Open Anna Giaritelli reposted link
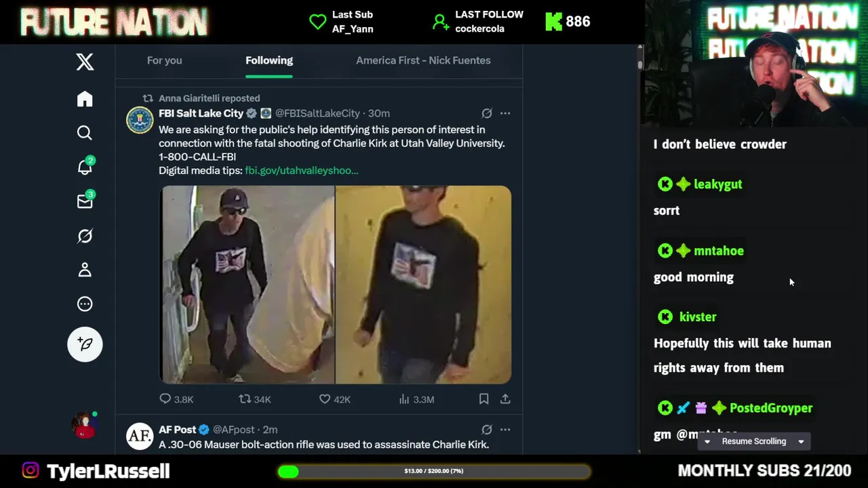Image resolution: width=868 pixels, height=488 pixels. pyautogui.click(x=209, y=98)
